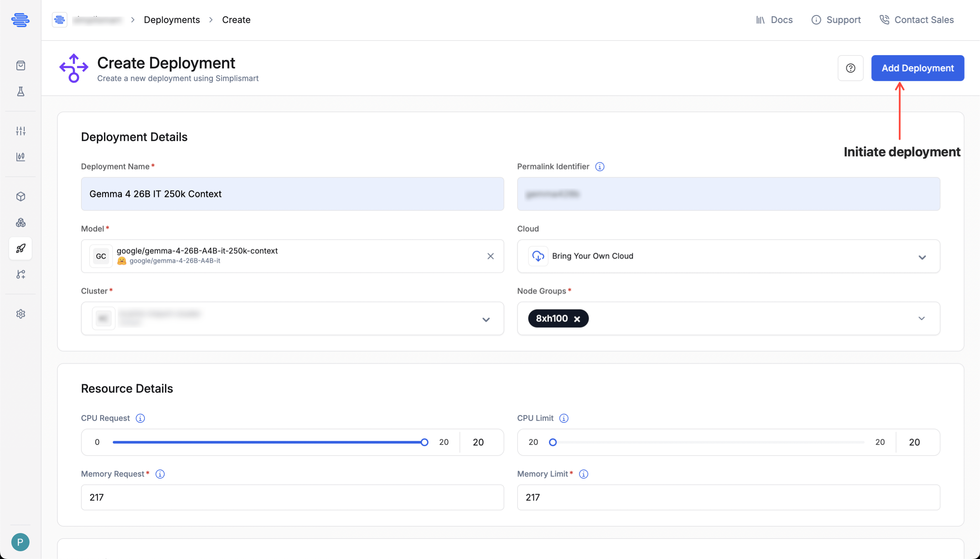This screenshot has height=559, width=980.
Task: Click Create in the breadcrumb
Action: [236, 19]
